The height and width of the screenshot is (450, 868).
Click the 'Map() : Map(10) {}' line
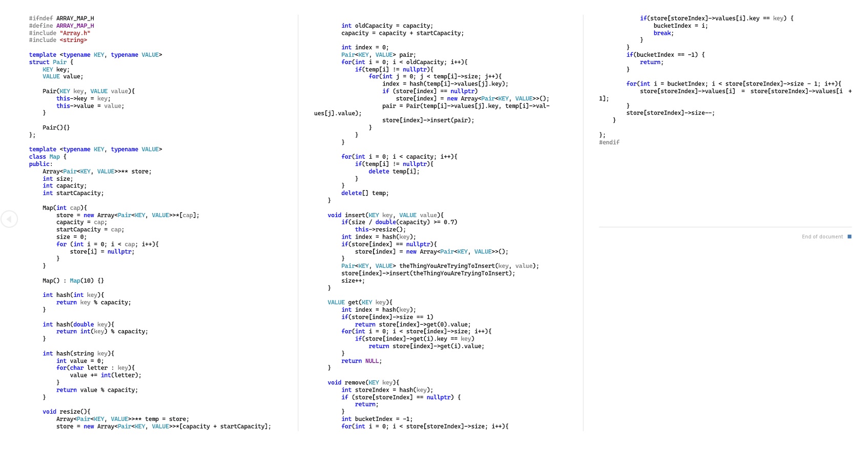pyautogui.click(x=73, y=281)
